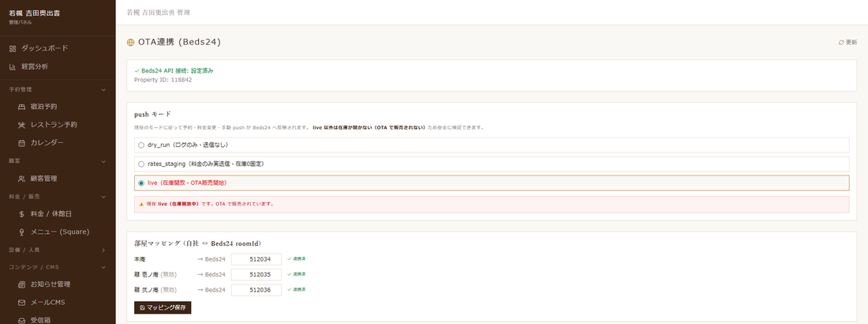Select rates_staging push mode radio
This screenshot has width=868, height=324.
click(x=141, y=164)
